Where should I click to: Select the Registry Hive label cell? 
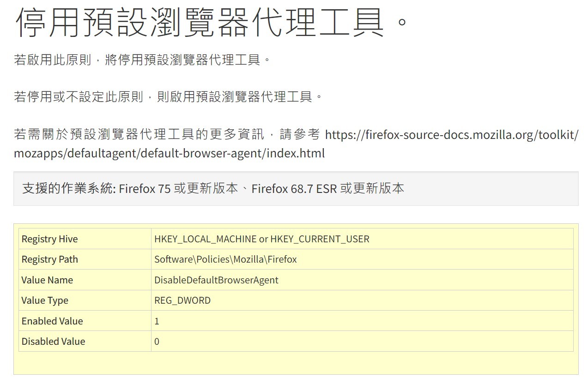85,239
